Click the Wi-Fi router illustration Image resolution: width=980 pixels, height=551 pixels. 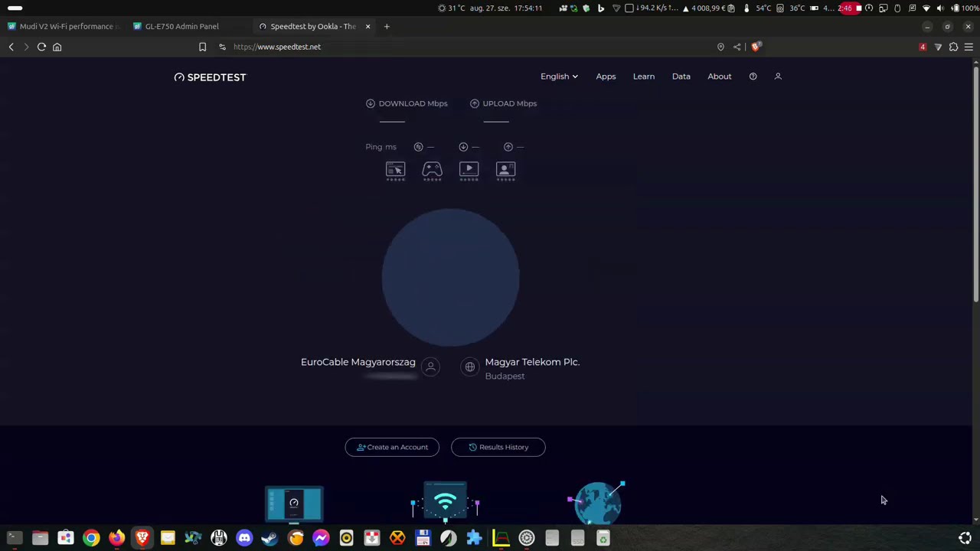(x=445, y=501)
